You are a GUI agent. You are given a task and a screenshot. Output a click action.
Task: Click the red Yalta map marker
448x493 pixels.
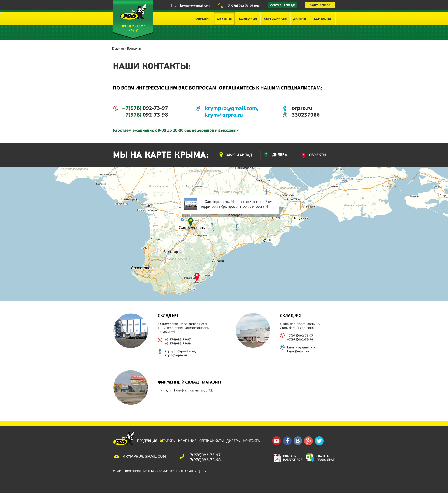coord(197,276)
